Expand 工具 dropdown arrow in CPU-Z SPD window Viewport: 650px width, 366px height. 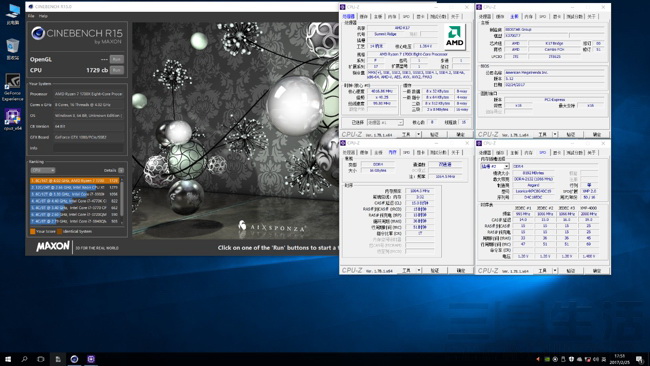click(555, 270)
